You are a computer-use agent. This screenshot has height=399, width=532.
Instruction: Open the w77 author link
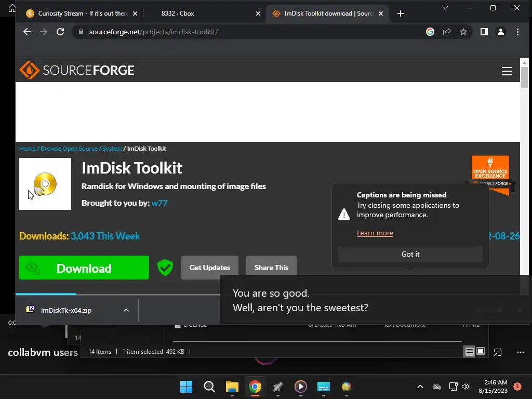coord(159,203)
